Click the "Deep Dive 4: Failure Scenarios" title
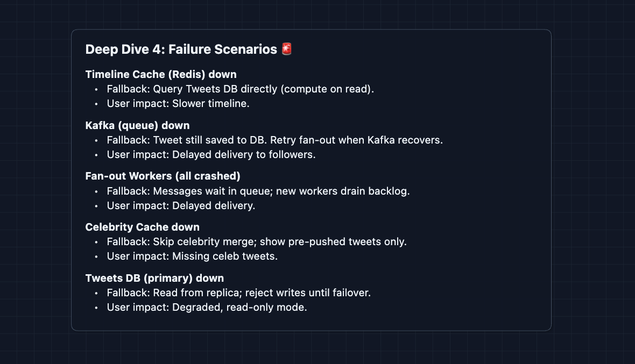 coord(182,49)
